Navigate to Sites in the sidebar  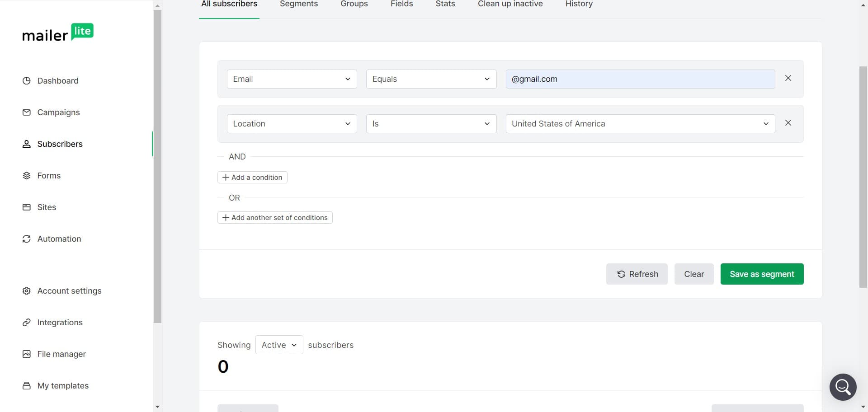(46, 207)
